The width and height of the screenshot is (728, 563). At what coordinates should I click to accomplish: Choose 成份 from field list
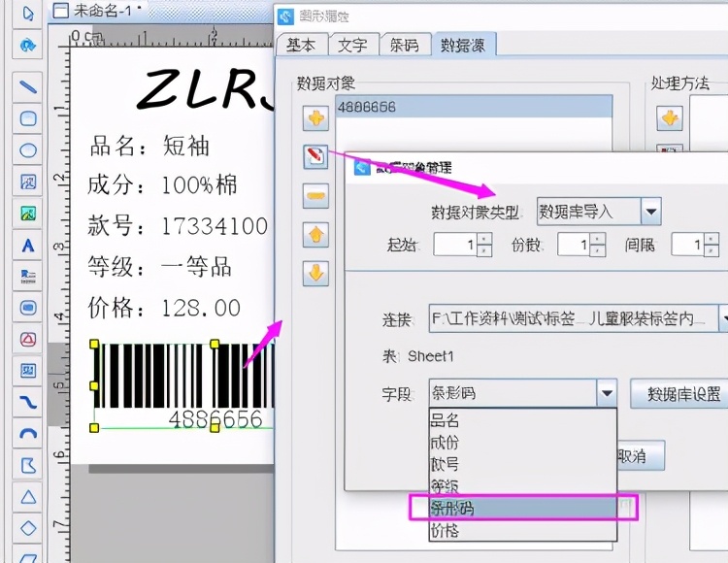click(x=523, y=443)
